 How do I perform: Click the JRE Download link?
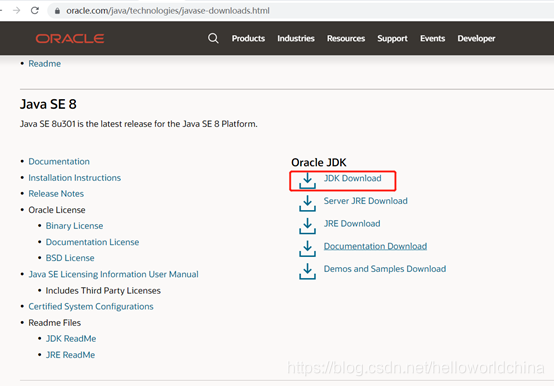(x=352, y=224)
